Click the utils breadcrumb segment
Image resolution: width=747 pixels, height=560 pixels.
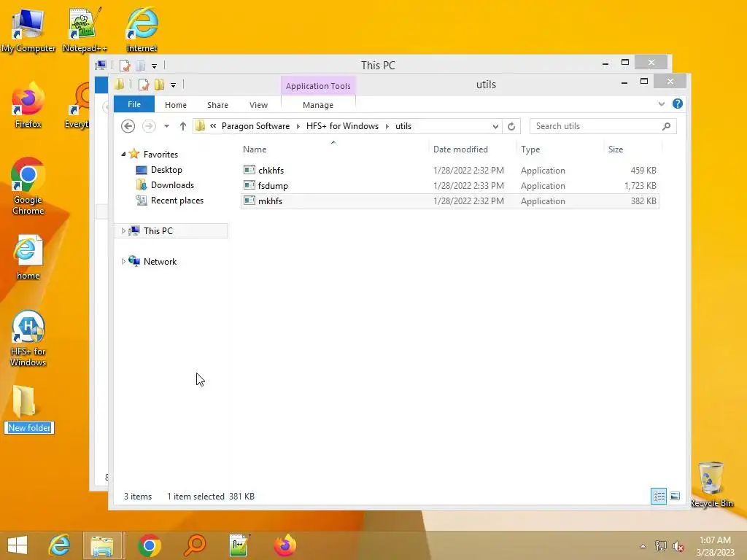(x=403, y=126)
